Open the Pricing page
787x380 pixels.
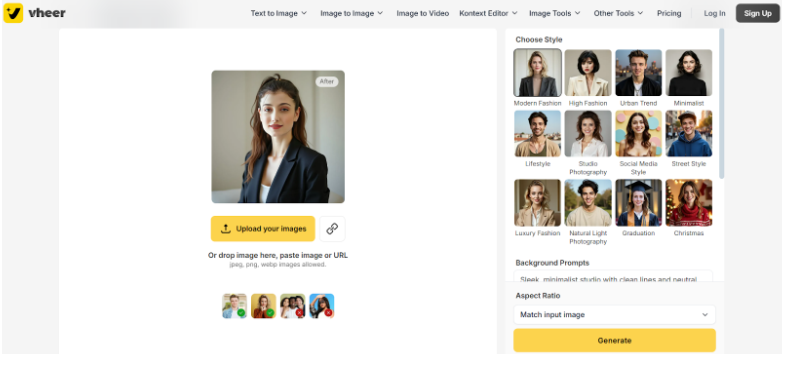click(x=669, y=14)
